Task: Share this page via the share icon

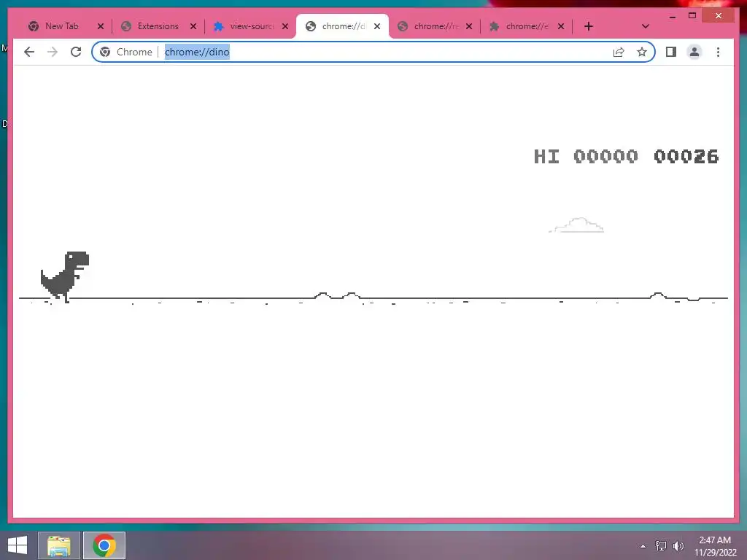Action: [x=619, y=52]
